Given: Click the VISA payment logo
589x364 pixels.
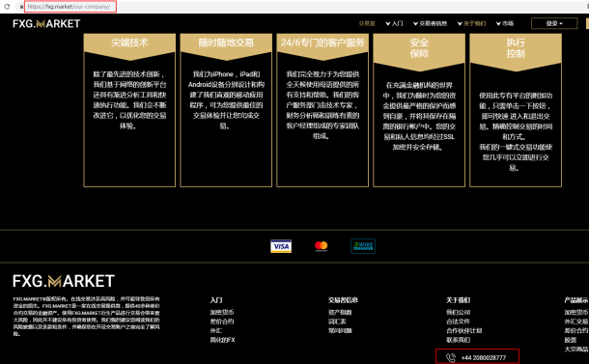Looking at the screenshot, I should 281,246.
